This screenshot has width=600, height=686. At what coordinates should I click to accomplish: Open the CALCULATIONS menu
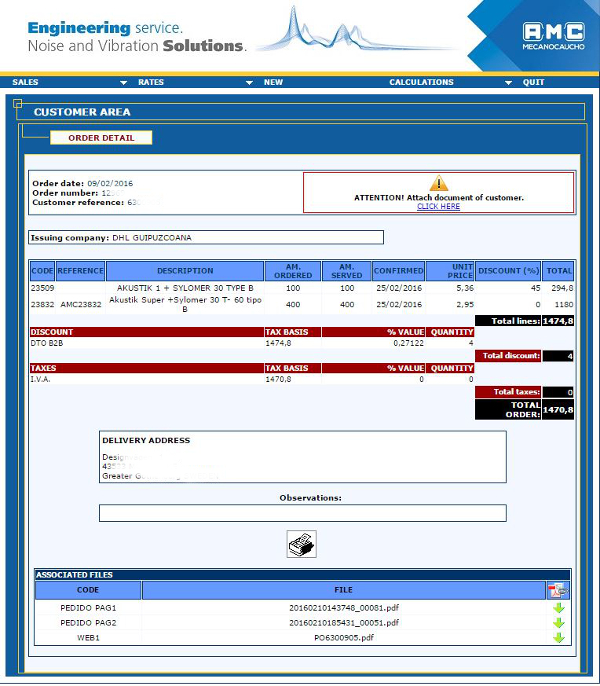(421, 82)
